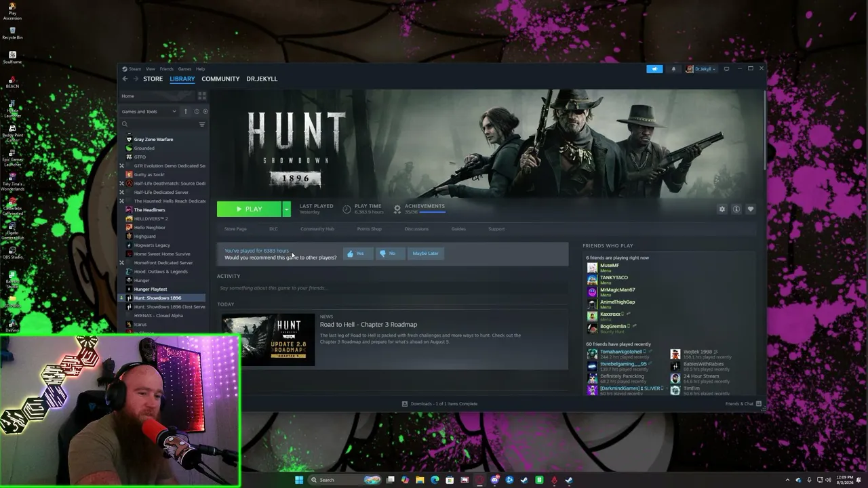The image size is (868, 488).
Task: Open Microsoft Edge from taskbar
Action: (435, 480)
